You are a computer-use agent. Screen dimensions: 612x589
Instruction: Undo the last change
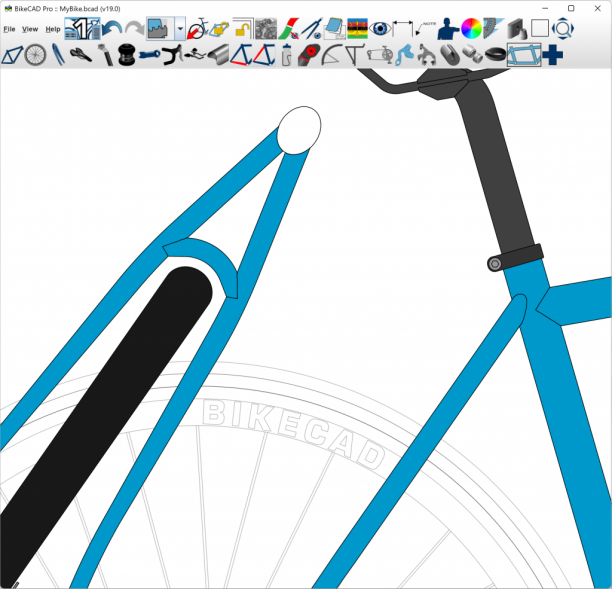(112, 28)
